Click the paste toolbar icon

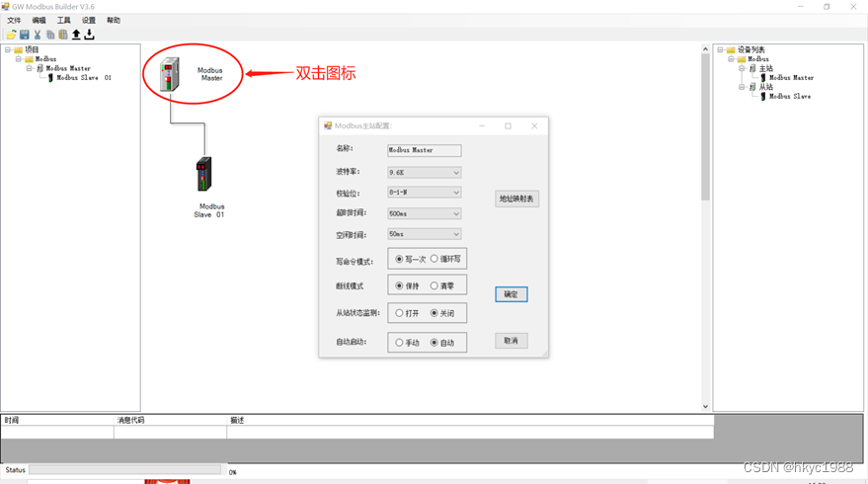tap(63, 35)
